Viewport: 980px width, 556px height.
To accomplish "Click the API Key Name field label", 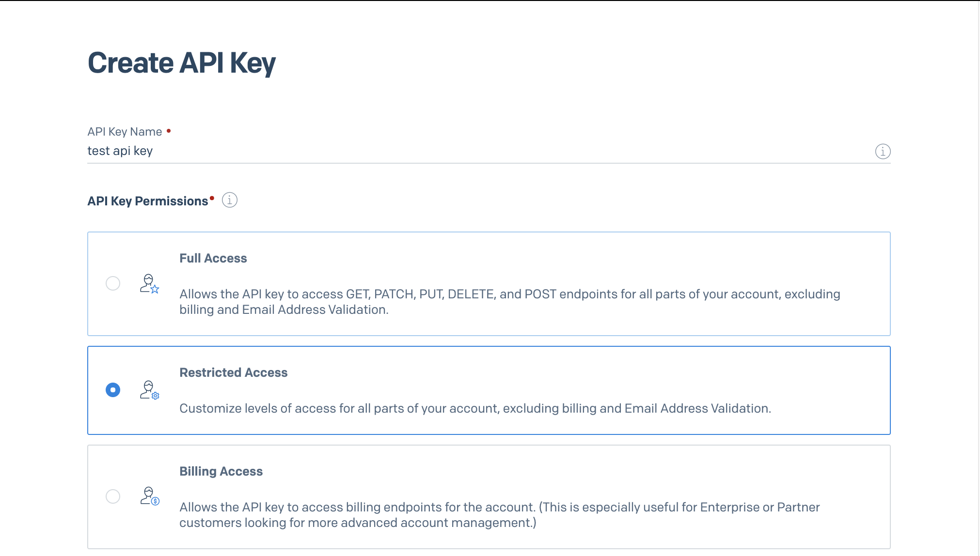I will point(125,131).
